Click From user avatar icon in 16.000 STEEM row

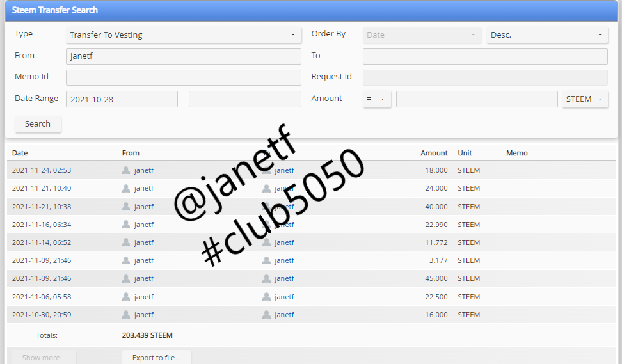(126, 315)
